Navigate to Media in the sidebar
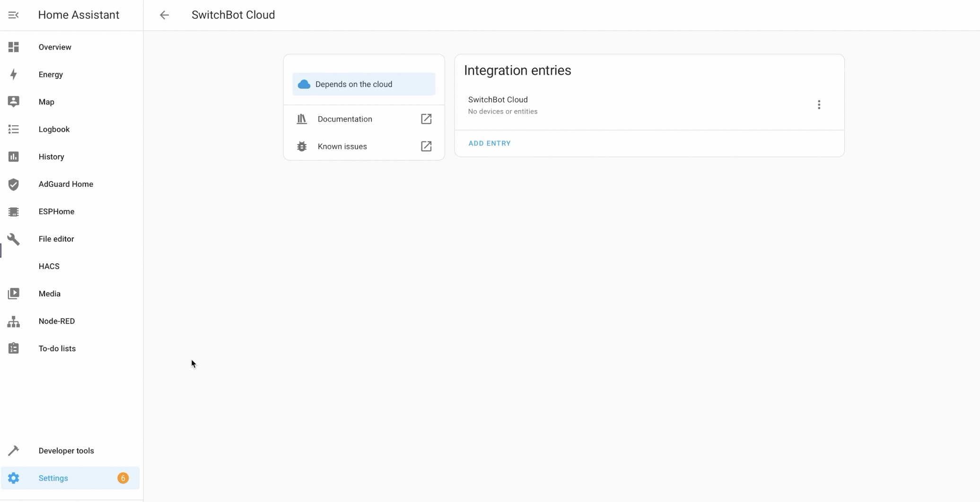 70,294
